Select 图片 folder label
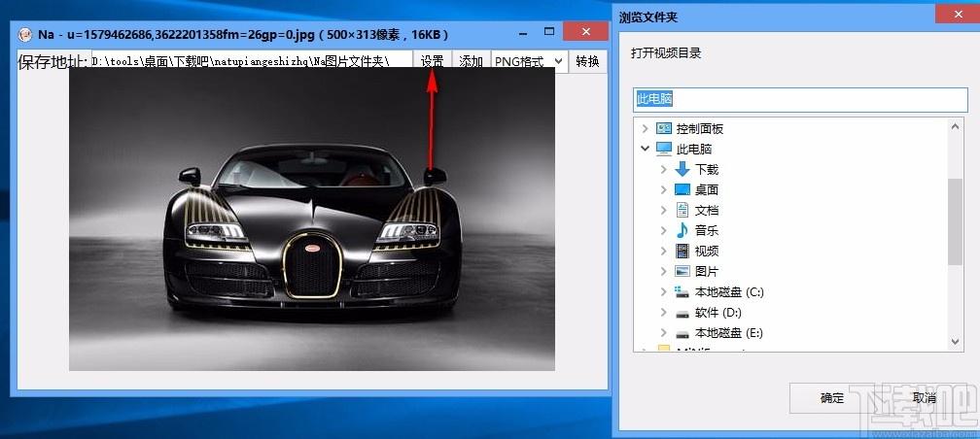Screen dimensions: 980x439 [707, 272]
